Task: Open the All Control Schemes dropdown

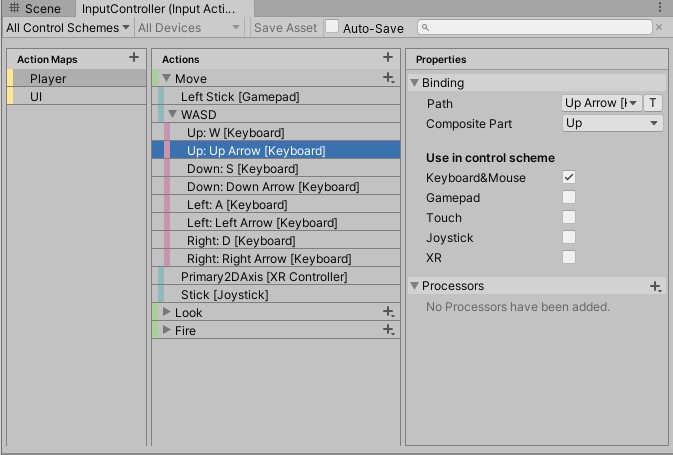Action: point(68,28)
